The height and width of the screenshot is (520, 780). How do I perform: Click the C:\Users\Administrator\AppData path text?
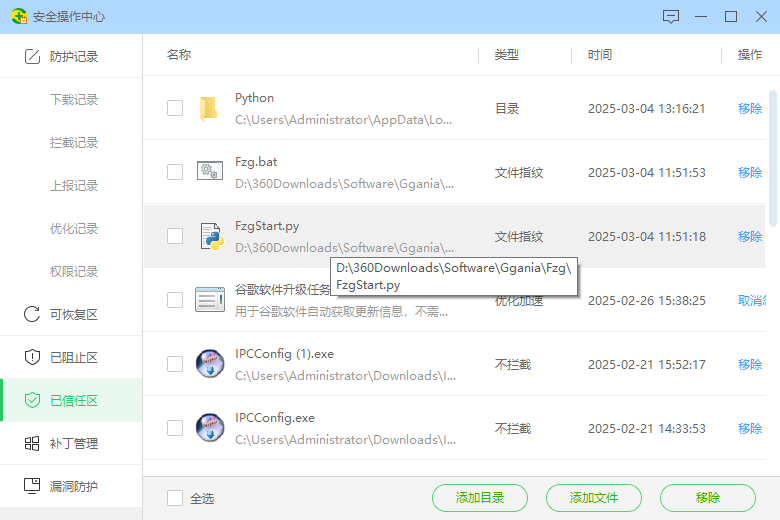click(x=343, y=120)
